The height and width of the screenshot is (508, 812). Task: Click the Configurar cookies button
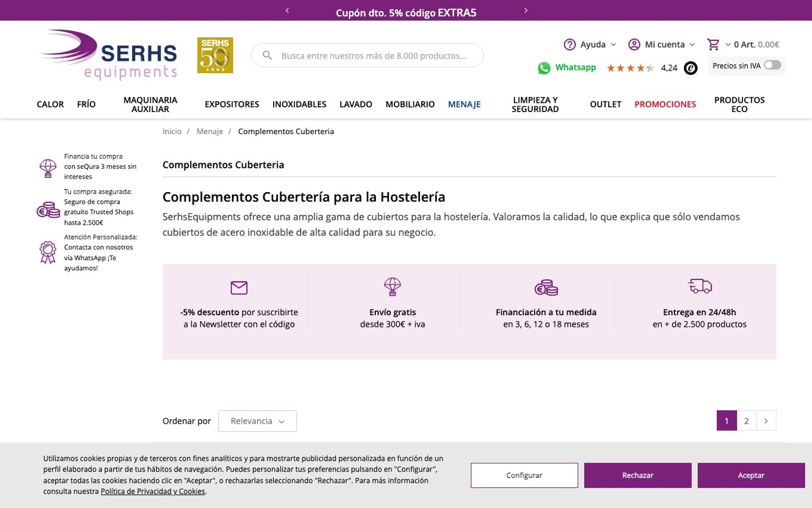(524, 475)
